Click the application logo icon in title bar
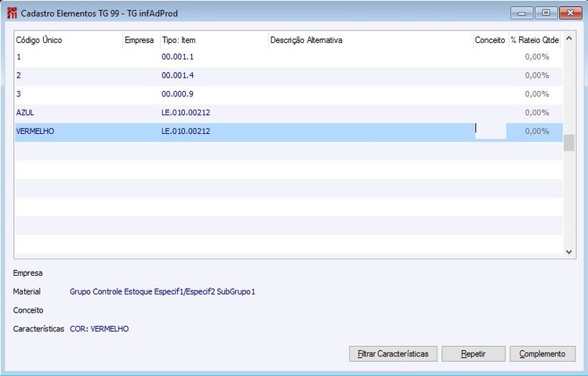This screenshot has height=376, width=588. [x=12, y=13]
